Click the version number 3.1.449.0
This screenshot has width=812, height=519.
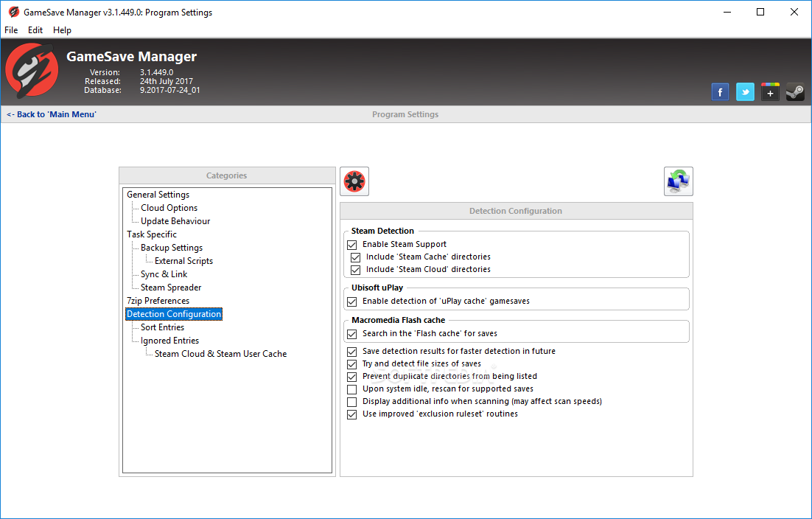point(156,72)
